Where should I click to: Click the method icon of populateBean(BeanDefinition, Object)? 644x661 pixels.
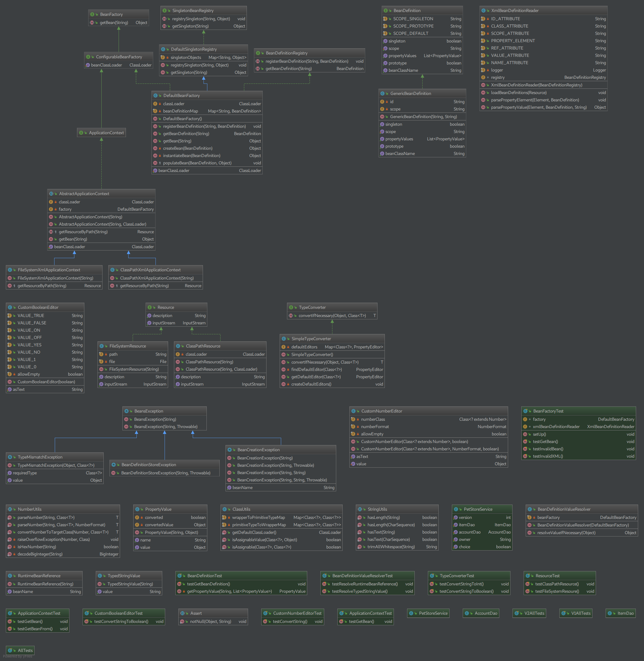pyautogui.click(x=155, y=163)
